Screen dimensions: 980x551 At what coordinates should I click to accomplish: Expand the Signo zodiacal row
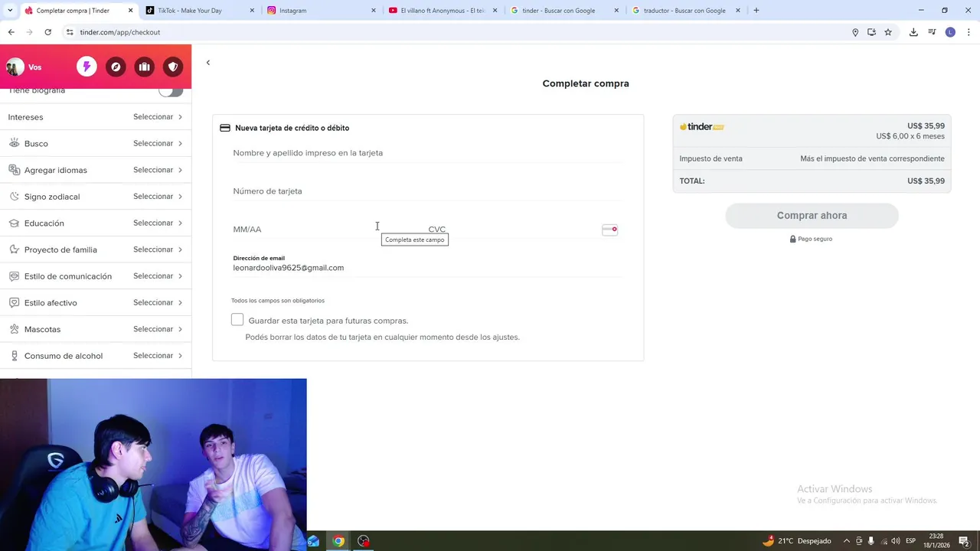(96, 197)
